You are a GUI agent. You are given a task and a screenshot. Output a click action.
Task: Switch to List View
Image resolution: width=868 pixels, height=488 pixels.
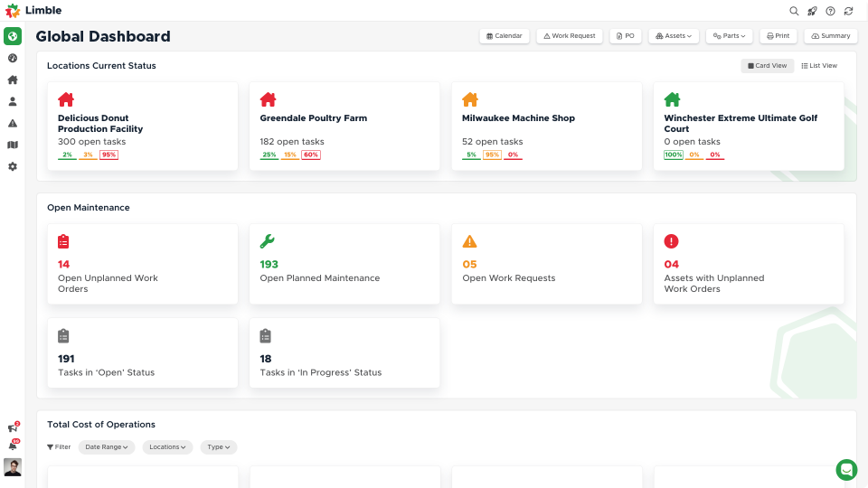(819, 66)
